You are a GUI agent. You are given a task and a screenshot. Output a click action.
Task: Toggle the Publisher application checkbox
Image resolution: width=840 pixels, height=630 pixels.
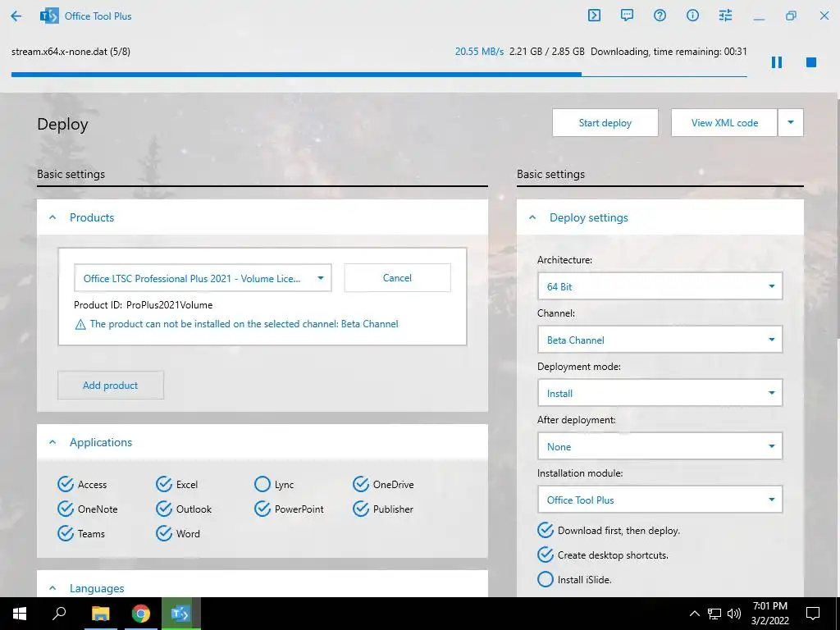point(361,509)
